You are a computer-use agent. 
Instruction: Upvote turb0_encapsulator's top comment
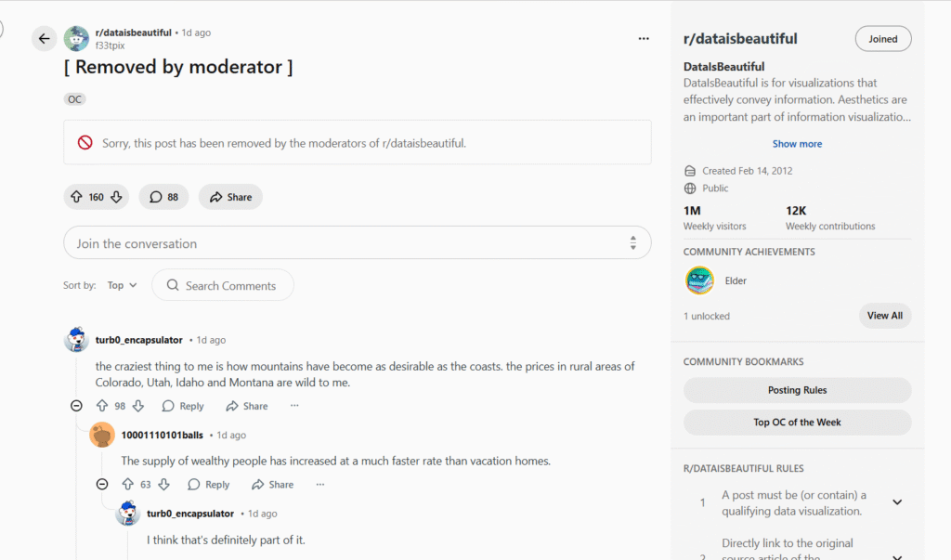[x=102, y=406]
